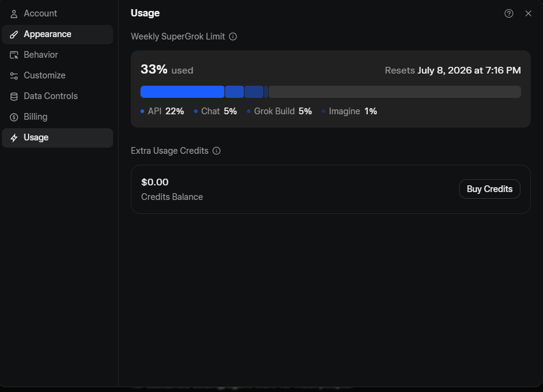Open the Behavior settings tab
Screen dimensions: 543x392
pos(58,55)
